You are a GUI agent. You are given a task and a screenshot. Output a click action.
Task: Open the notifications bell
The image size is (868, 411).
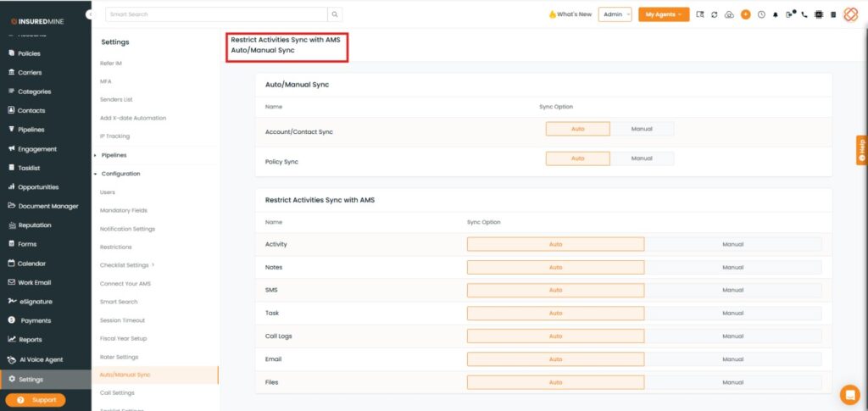[x=775, y=14]
